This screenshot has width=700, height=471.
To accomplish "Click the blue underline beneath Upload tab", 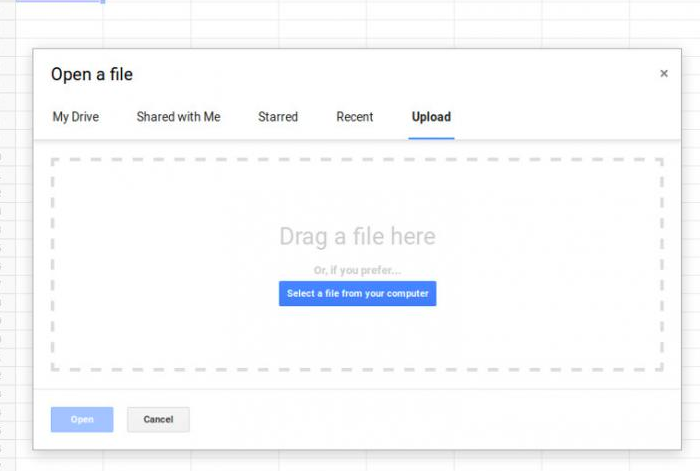I will point(431,137).
